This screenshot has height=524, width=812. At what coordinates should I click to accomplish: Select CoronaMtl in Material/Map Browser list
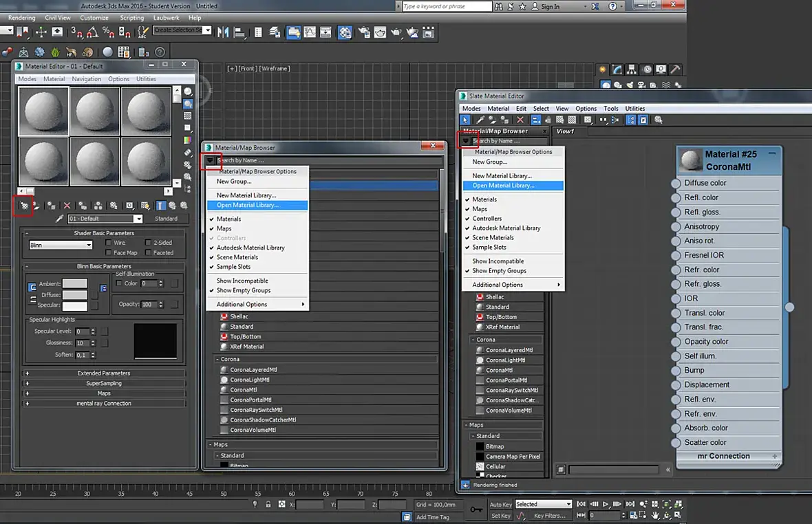244,390
